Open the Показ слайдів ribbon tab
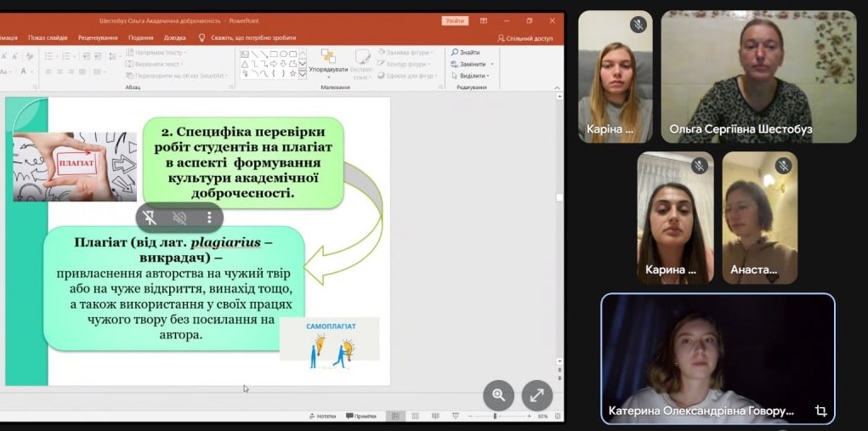868x431 pixels. tap(48, 37)
